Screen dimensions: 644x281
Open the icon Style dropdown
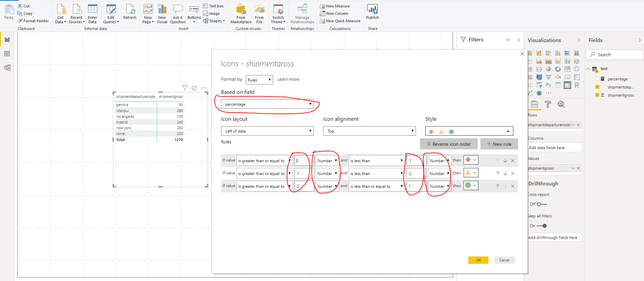[x=469, y=131]
